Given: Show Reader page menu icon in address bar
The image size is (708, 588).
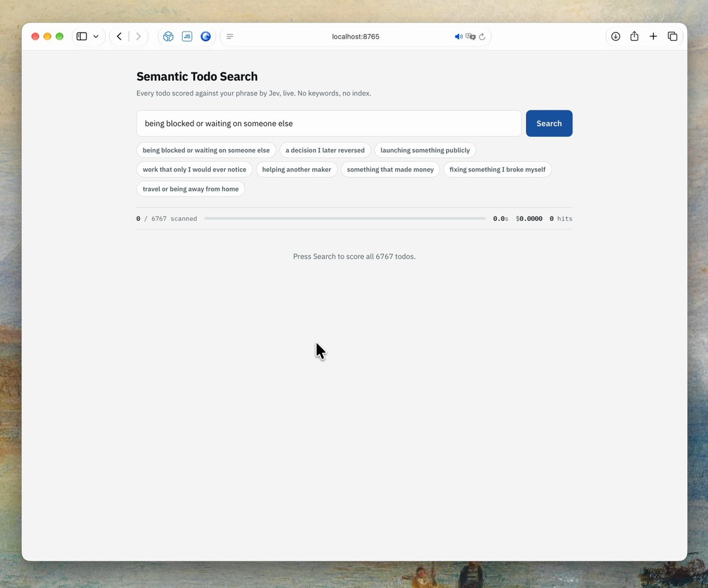Looking at the screenshot, I should point(230,37).
